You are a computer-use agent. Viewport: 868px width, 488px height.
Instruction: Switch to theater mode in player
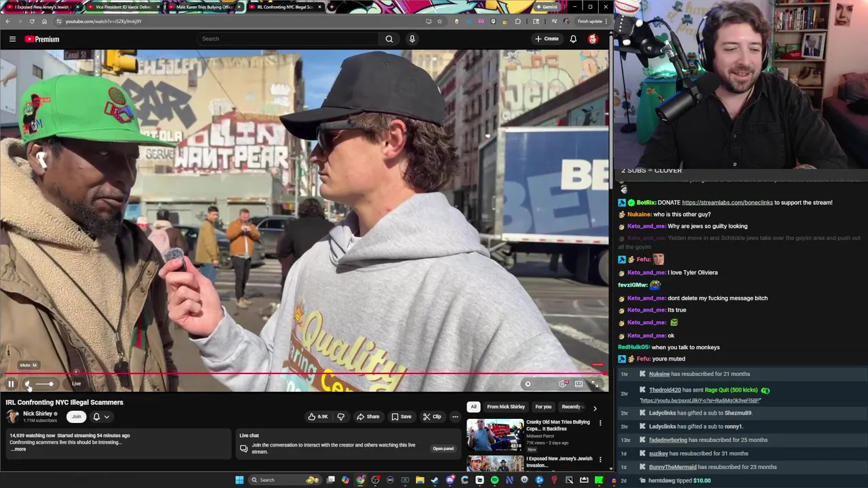click(x=578, y=384)
